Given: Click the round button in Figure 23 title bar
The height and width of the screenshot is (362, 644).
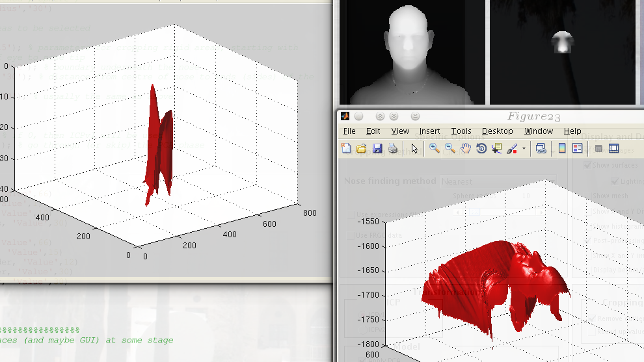Looking at the screenshot, I should point(358,116).
